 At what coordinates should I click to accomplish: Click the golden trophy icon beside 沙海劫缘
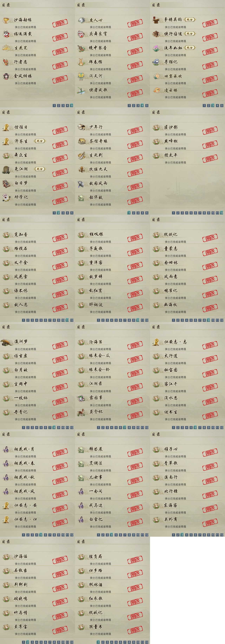click(x=6, y=20)
